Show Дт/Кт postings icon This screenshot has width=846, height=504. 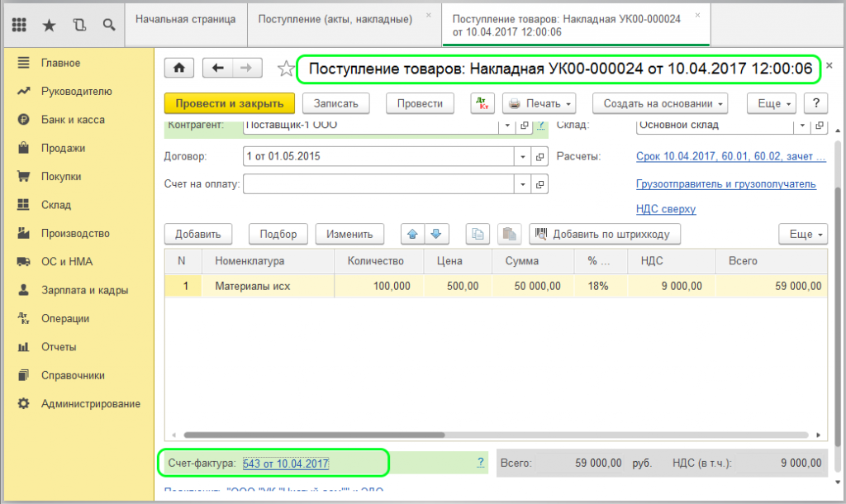coord(482,103)
